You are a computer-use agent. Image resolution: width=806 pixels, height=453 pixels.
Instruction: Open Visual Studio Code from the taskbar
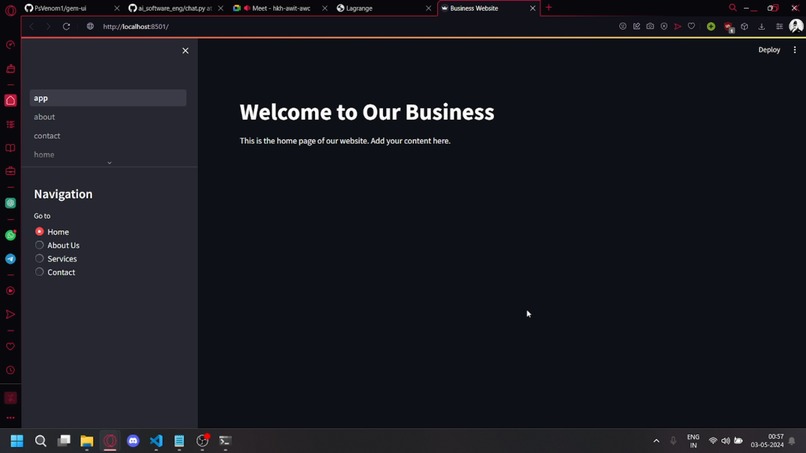tap(156, 441)
